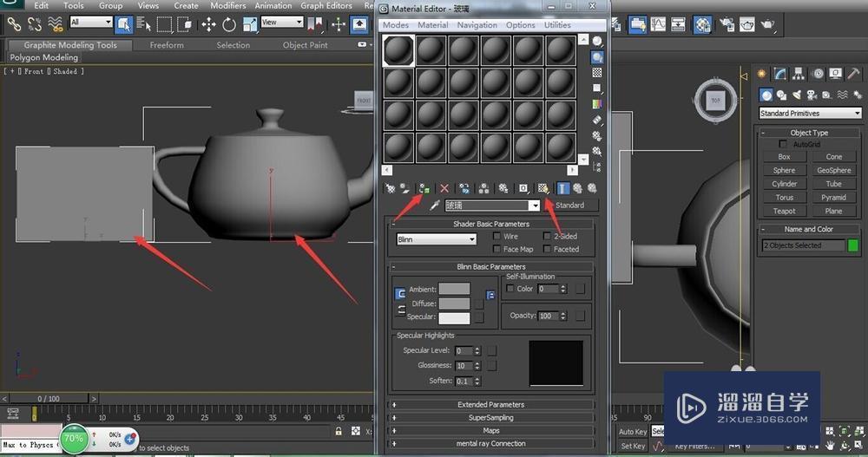Click the Teapot primitive button
Image resolution: width=868 pixels, height=457 pixels.
point(784,212)
